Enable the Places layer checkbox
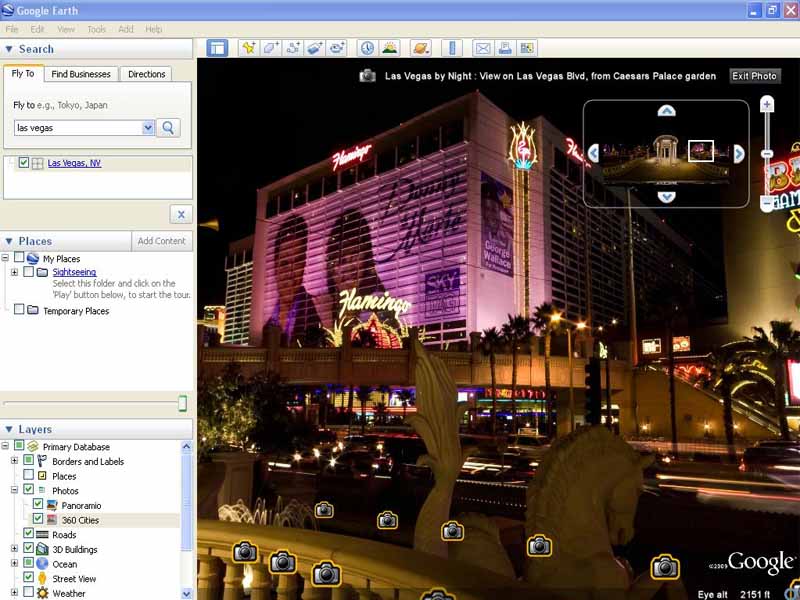The image size is (800, 600). click(x=29, y=475)
